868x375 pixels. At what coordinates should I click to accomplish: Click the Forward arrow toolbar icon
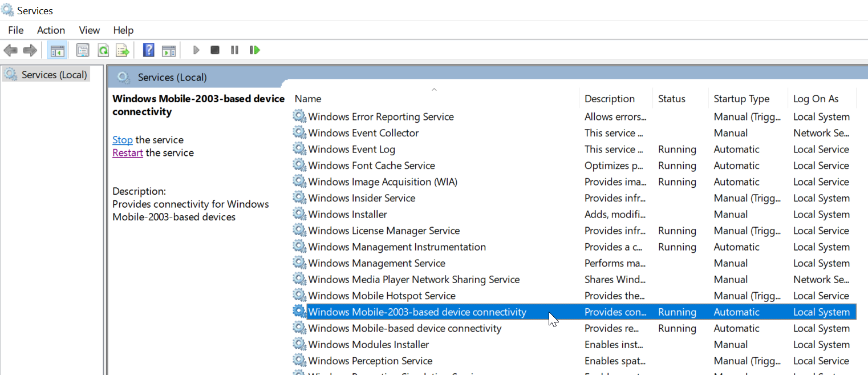point(30,50)
